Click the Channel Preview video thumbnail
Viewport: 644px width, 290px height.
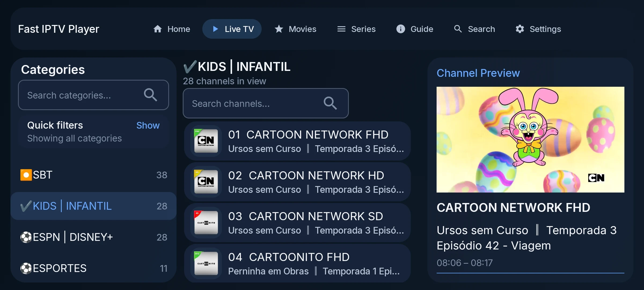point(530,139)
